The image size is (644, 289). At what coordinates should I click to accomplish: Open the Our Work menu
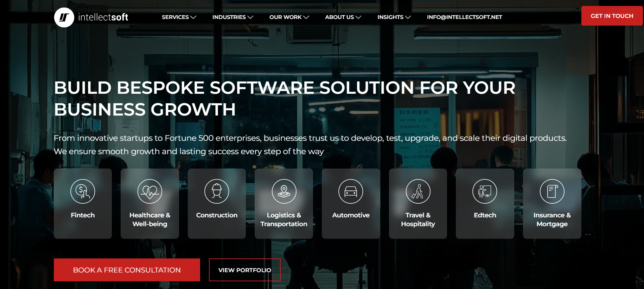click(285, 17)
